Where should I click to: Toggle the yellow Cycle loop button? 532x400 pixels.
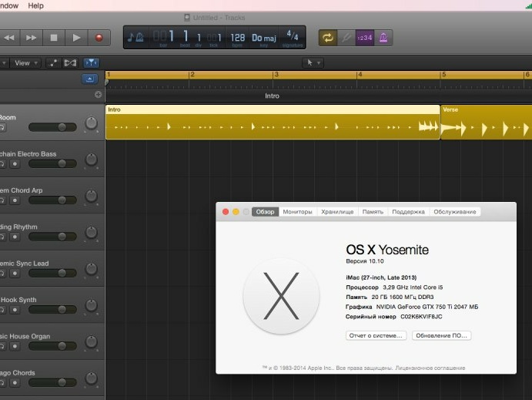click(x=328, y=38)
